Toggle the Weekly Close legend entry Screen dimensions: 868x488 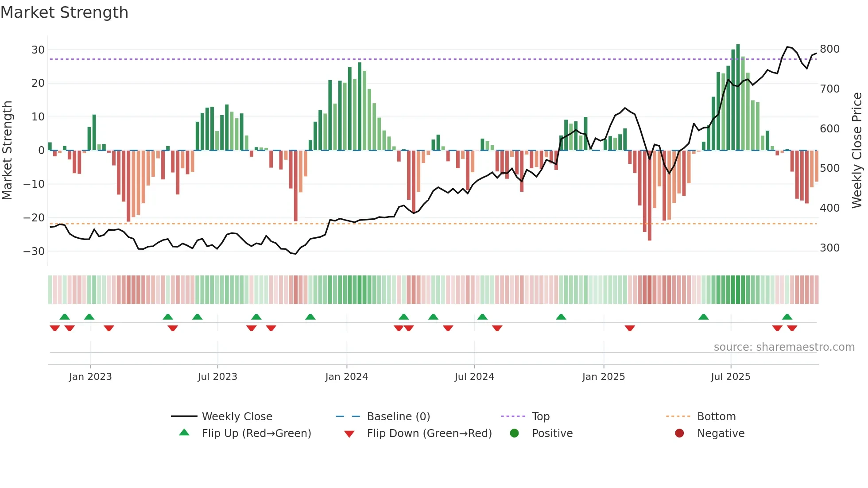pyautogui.click(x=236, y=416)
